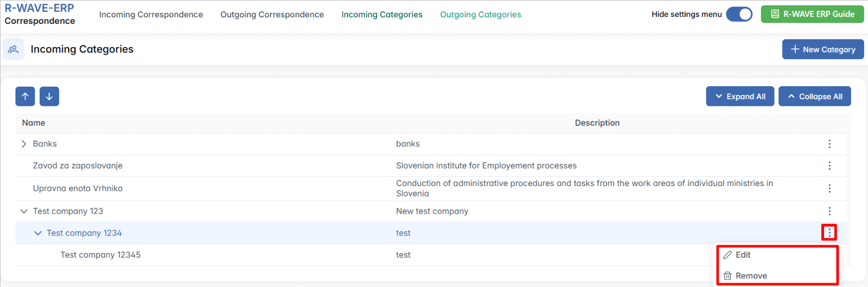Click the move up arrow button
868x287 pixels.
pyautogui.click(x=25, y=97)
